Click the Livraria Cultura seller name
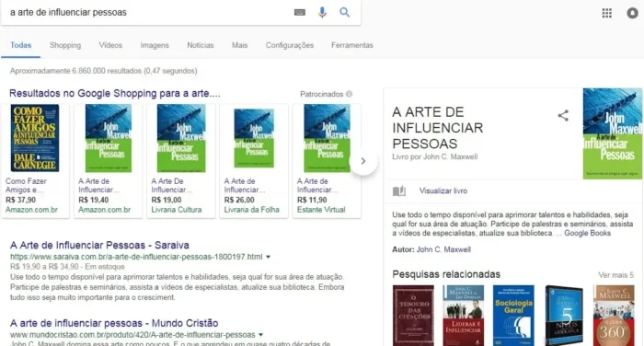The height and width of the screenshot is (346, 644). coord(177,210)
